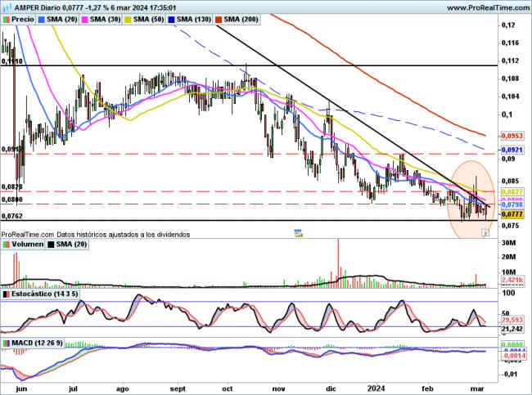Select the volume SMA (20) label

pyautogui.click(x=71, y=245)
